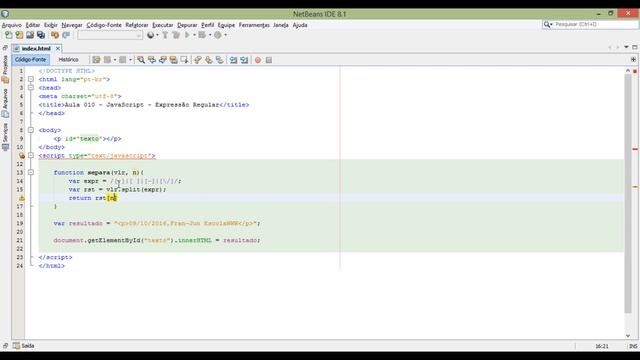Click the Undo toolbar icon
The image size is (640, 360).
[55, 35]
